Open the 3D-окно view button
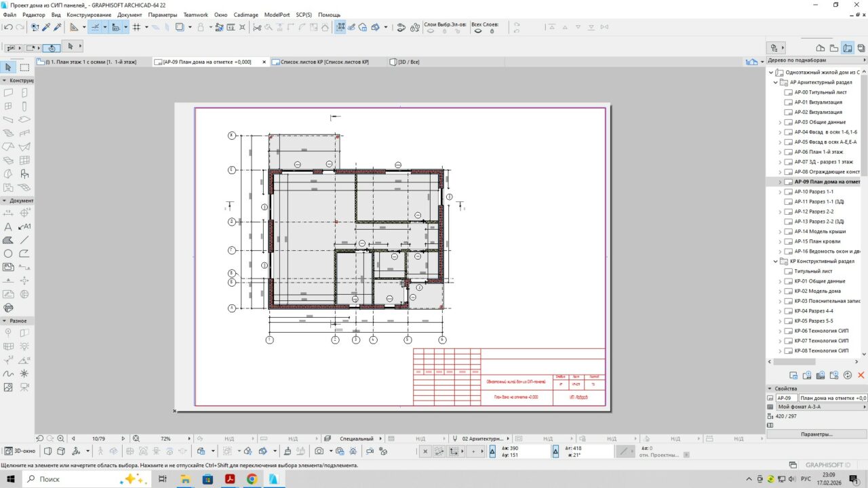868x488 pixels. click(20, 451)
